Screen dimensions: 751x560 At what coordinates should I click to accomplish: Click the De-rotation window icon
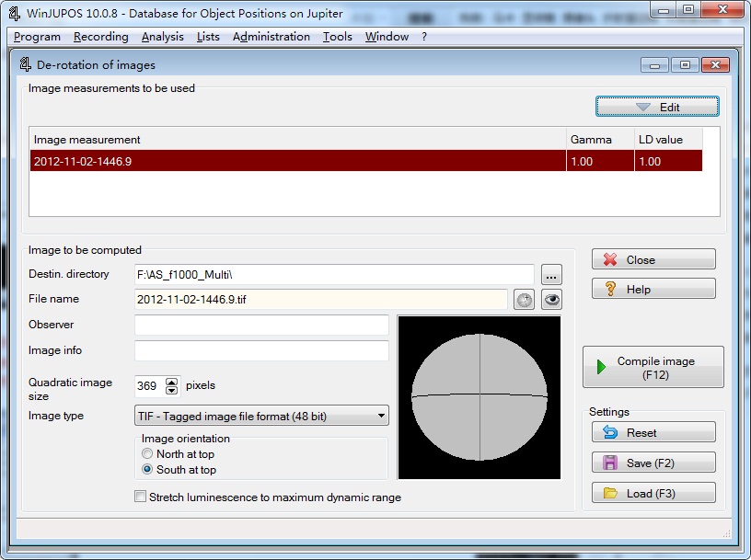(x=25, y=65)
